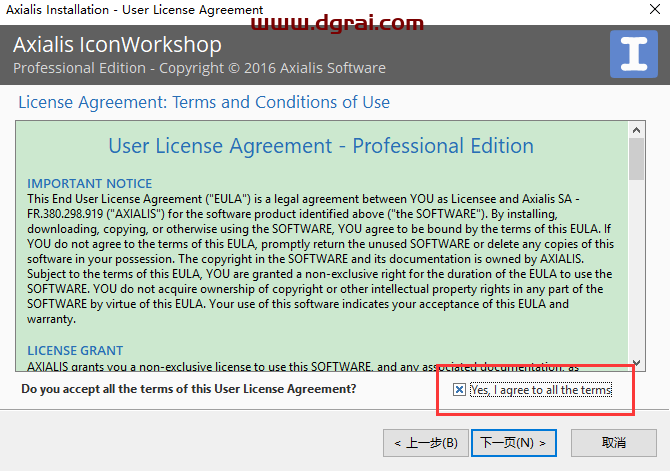
Task: Click 'License Agreement: Terms and Conditions of Use' heading
Action: point(204,102)
